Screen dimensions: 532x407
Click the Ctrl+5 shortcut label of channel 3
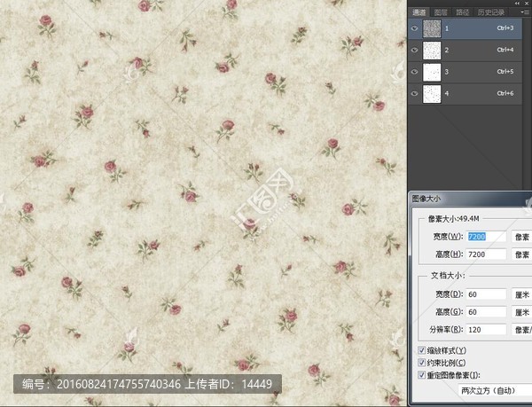pos(505,72)
